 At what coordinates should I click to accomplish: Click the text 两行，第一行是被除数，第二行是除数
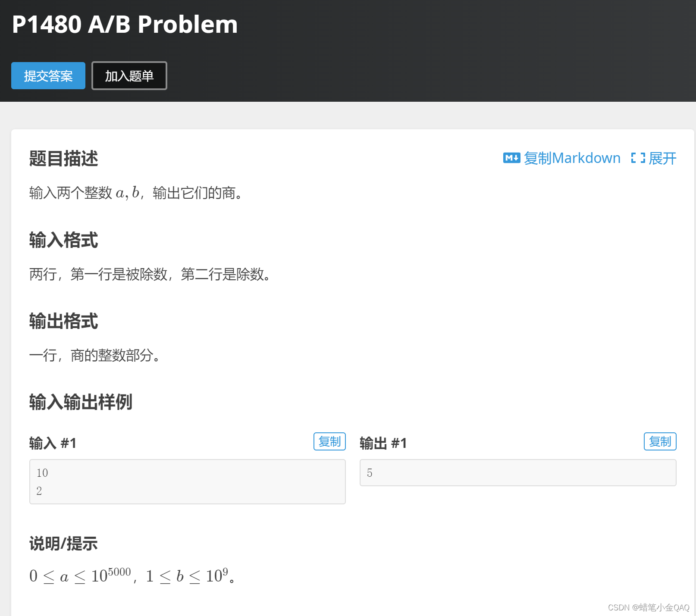pyautogui.click(x=150, y=274)
